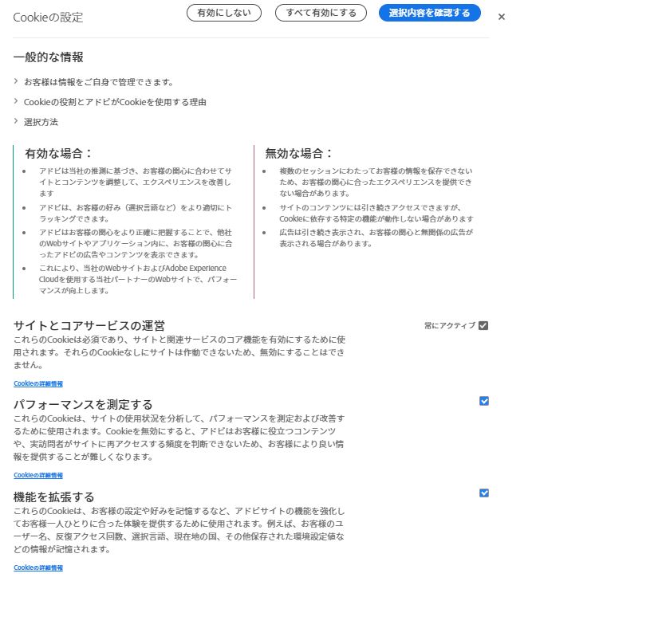Click the 機能を拡張する heading
This screenshot has height=644, width=662.
tap(54, 497)
